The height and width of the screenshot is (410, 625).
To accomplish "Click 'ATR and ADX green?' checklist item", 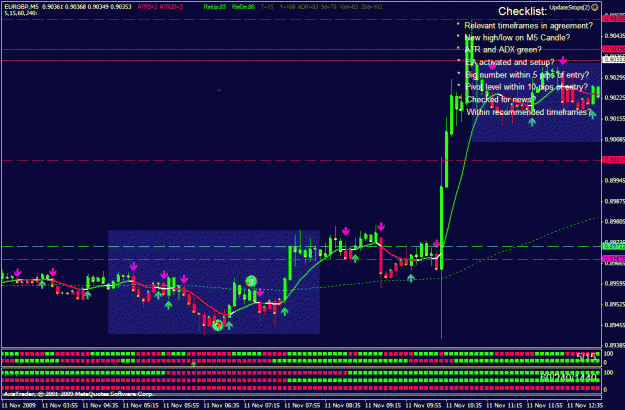I will pyautogui.click(x=503, y=50).
